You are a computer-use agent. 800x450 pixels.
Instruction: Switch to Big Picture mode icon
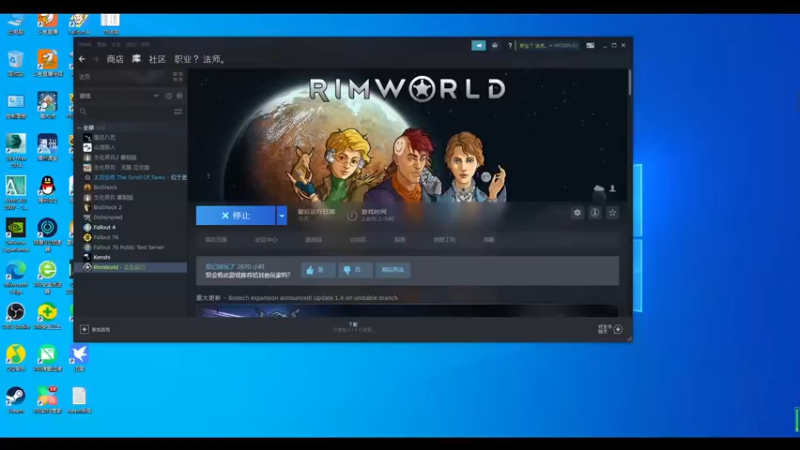pyautogui.click(x=590, y=45)
